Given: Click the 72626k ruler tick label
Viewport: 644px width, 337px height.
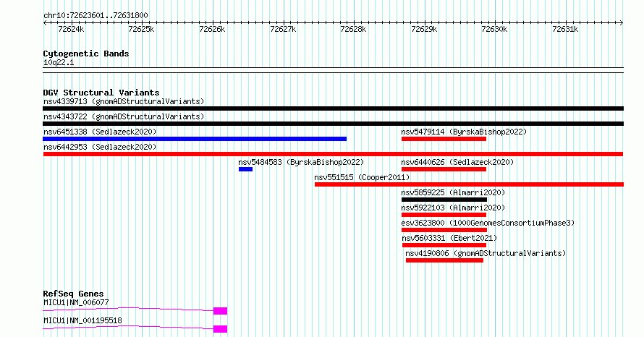Looking at the screenshot, I should pyautogui.click(x=212, y=29).
